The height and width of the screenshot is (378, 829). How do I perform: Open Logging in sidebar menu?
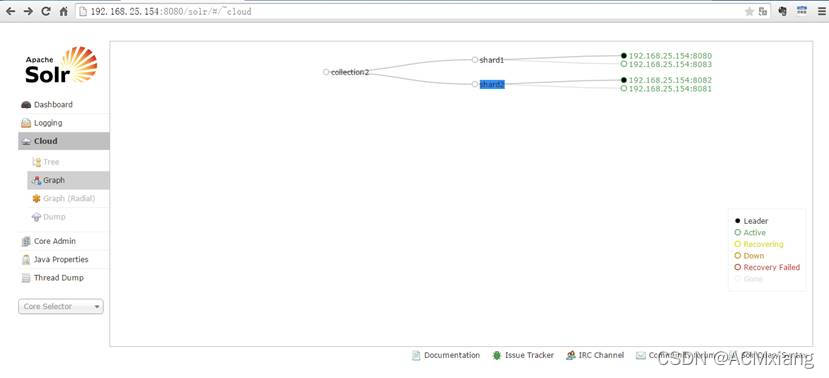click(64, 123)
